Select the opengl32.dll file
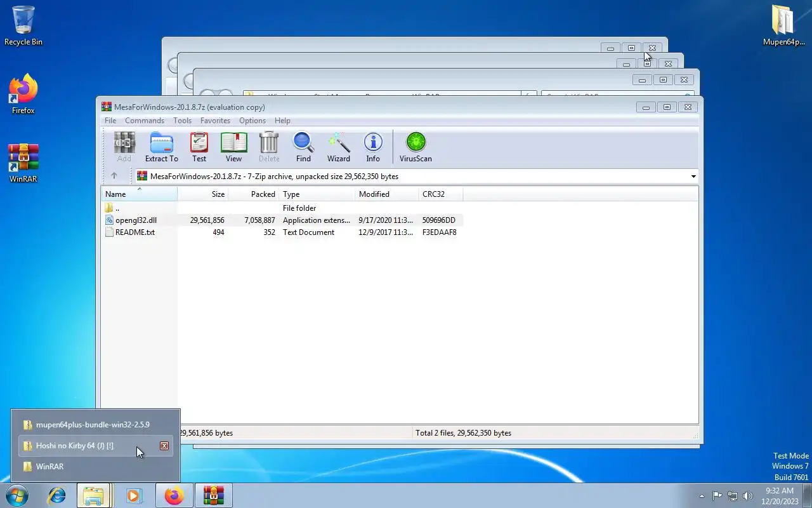Image resolution: width=812 pixels, height=508 pixels. coord(282,220)
